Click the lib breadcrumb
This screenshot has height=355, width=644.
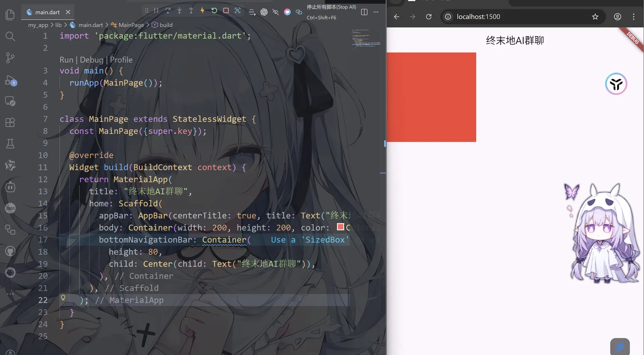coord(58,25)
